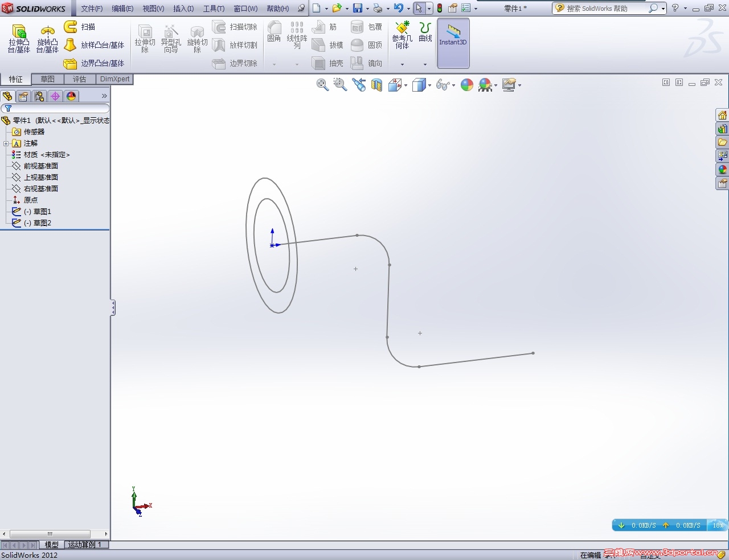This screenshot has height=560, width=729.
Task: Click the Save icon
Action: pos(358,8)
